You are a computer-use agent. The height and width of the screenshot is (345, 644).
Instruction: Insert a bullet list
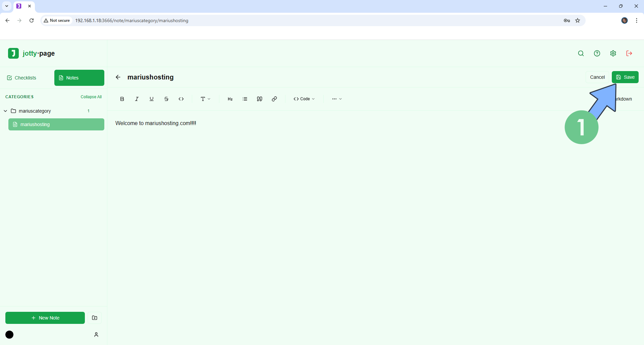coord(245,99)
